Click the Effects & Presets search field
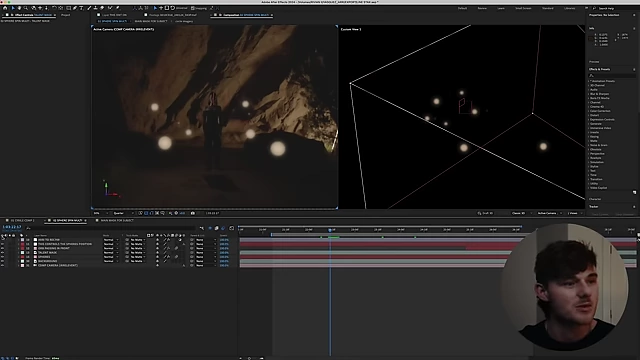 612,76
